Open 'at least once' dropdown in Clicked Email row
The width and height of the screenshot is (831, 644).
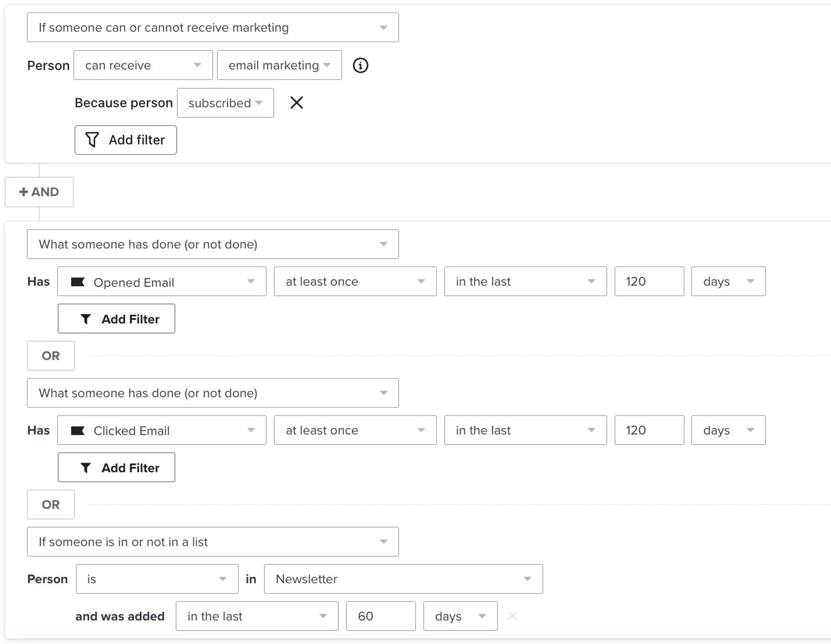click(x=355, y=430)
